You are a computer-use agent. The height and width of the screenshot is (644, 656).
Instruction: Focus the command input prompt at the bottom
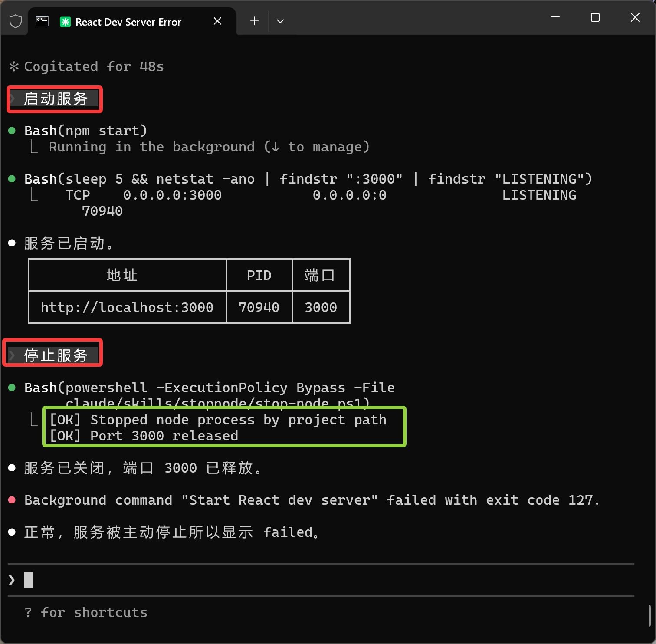pos(304,580)
